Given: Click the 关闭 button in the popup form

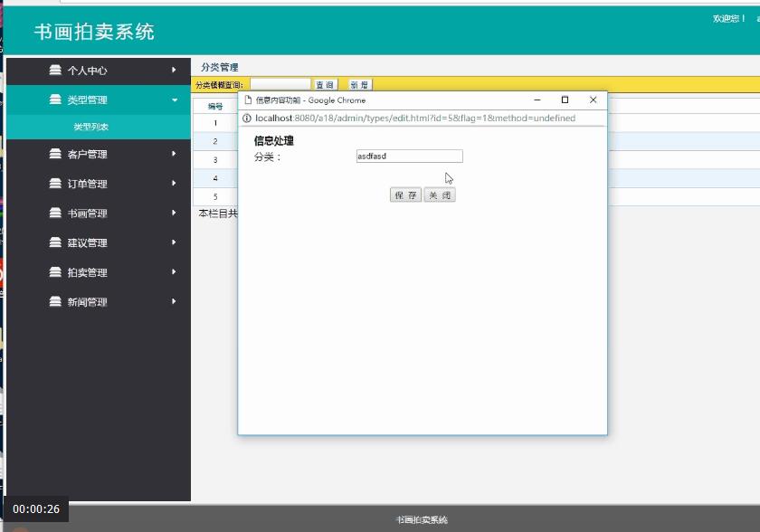Looking at the screenshot, I should (x=440, y=195).
